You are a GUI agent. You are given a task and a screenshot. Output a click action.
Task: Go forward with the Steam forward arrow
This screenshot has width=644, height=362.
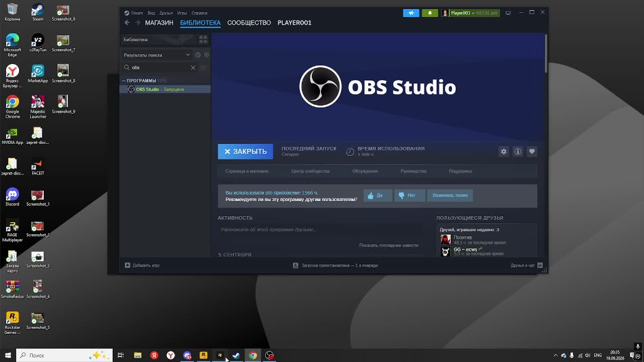point(137,23)
